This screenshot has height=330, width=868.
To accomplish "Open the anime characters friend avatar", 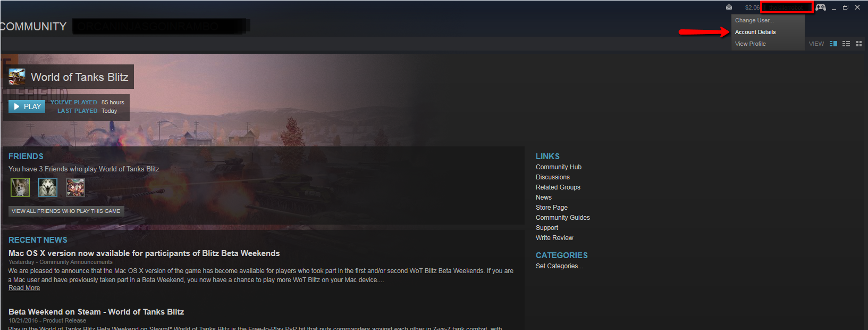I will point(75,187).
